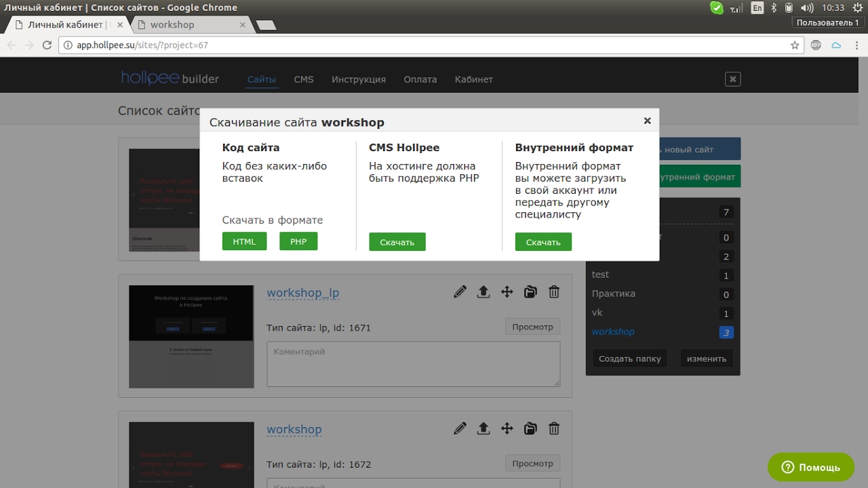This screenshot has height=488, width=868.
Task: Click the Создать папку button
Action: click(x=630, y=359)
